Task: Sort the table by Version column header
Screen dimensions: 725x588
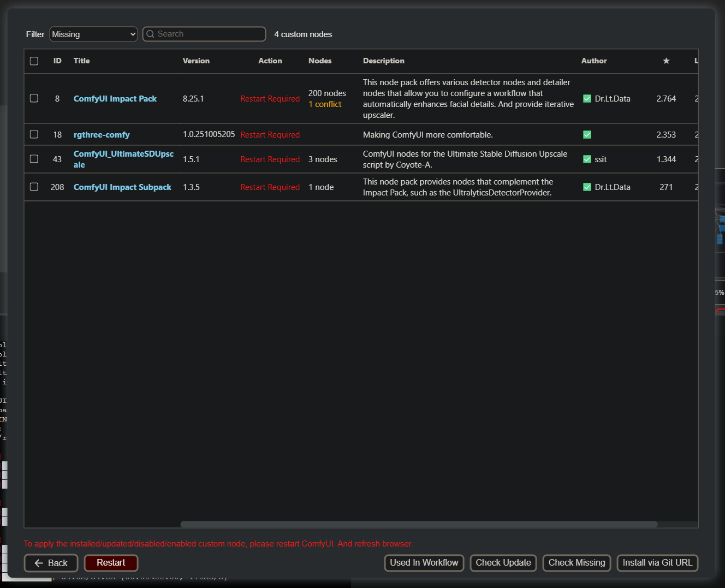Action: (196, 61)
